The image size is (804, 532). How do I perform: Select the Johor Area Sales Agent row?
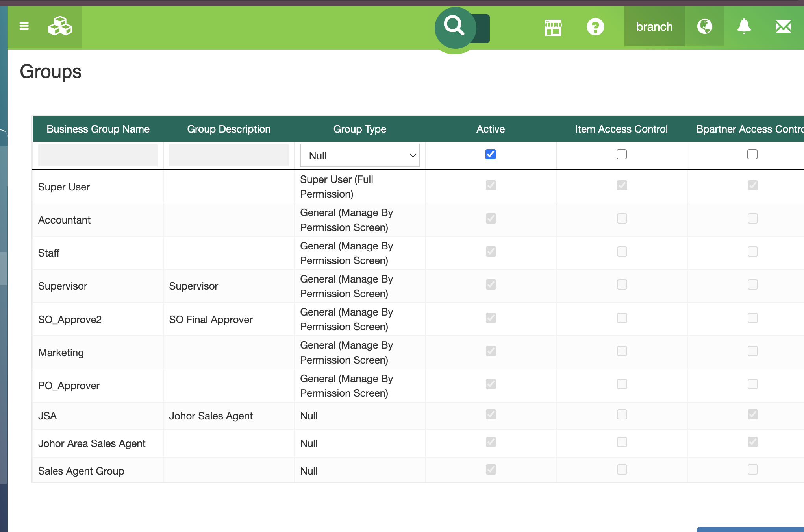click(92, 443)
